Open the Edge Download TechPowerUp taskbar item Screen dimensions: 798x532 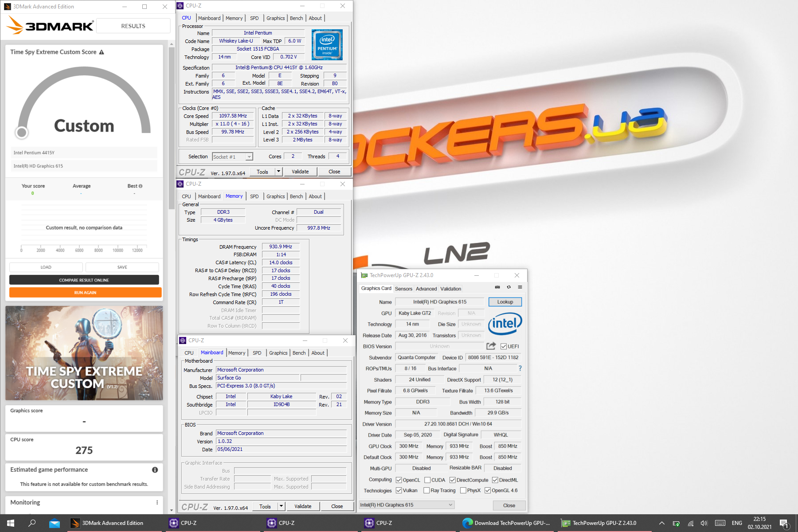coord(506,523)
